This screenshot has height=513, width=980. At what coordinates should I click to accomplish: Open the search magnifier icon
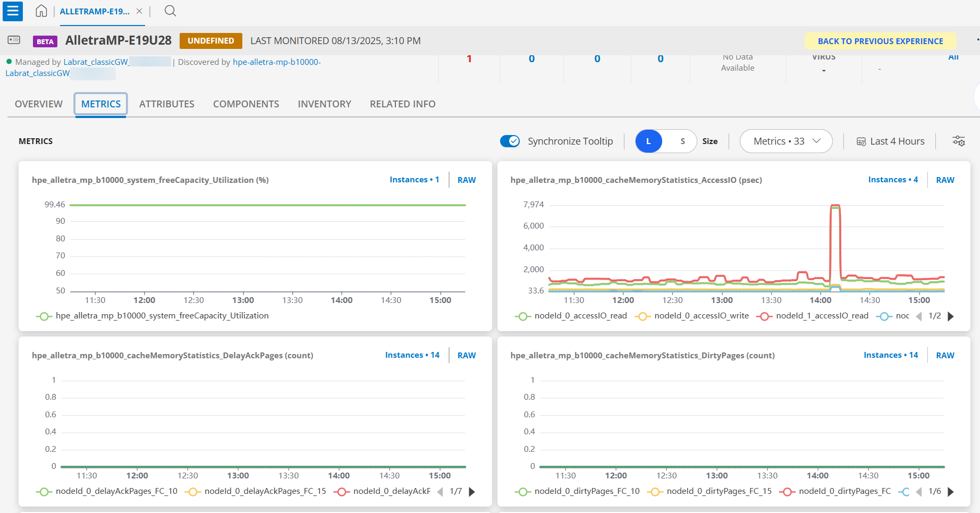tap(170, 11)
